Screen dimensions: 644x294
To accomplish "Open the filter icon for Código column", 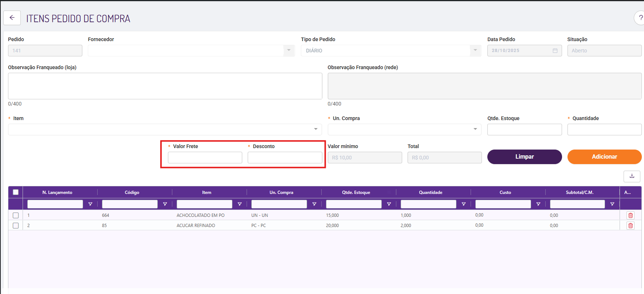I will tap(165, 204).
